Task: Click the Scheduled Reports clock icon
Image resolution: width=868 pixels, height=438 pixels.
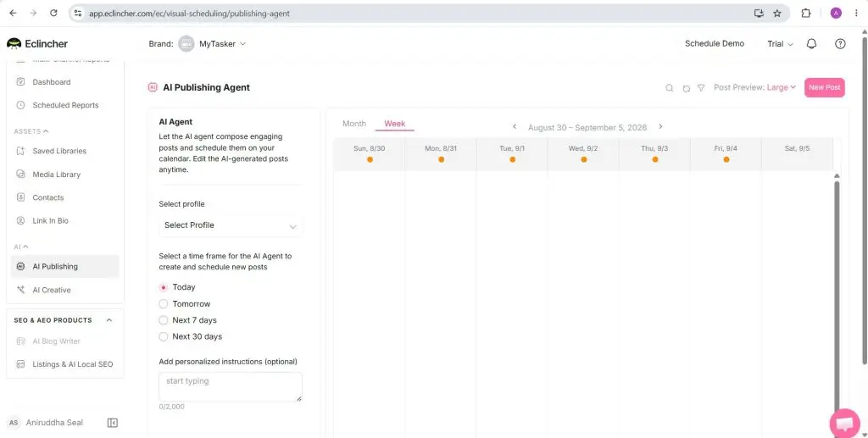Action: [x=20, y=105]
